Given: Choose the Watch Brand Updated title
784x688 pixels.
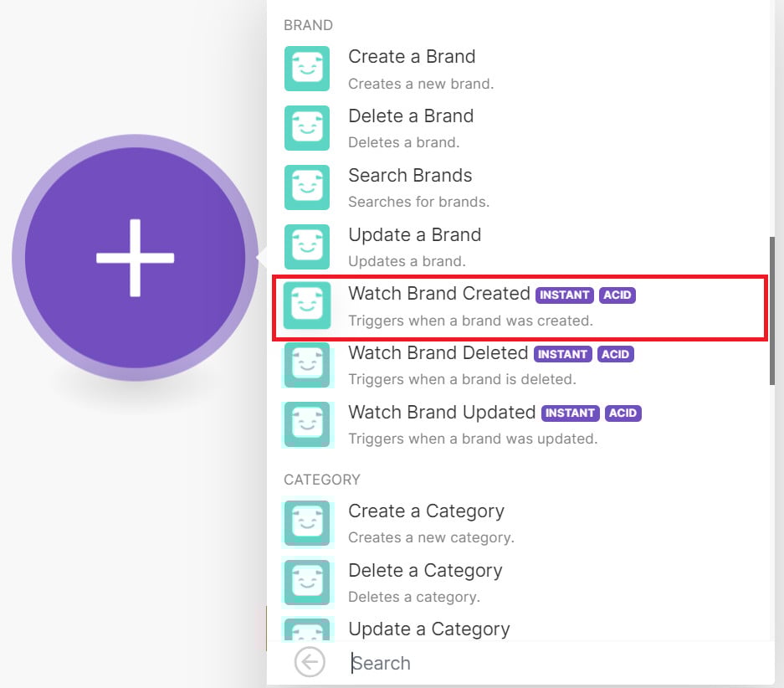Looking at the screenshot, I should pyautogui.click(x=442, y=413).
